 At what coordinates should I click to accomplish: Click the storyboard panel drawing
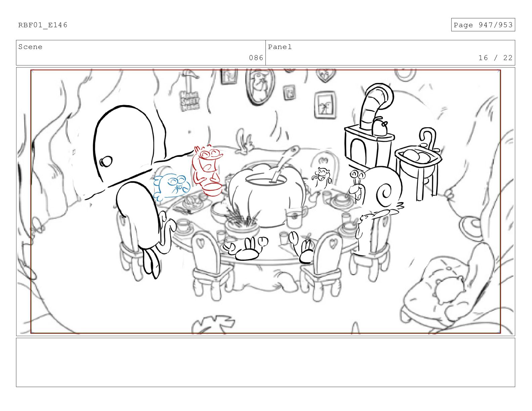point(265,201)
